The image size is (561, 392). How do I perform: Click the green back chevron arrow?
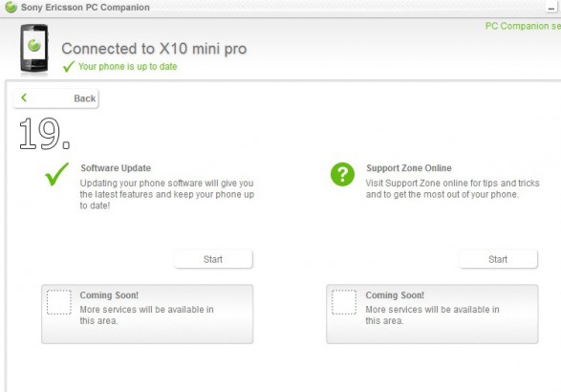click(x=24, y=98)
